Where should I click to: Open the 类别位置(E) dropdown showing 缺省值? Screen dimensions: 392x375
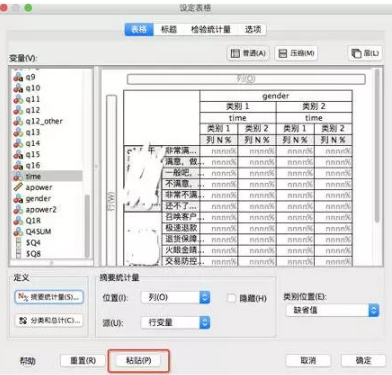333,310
